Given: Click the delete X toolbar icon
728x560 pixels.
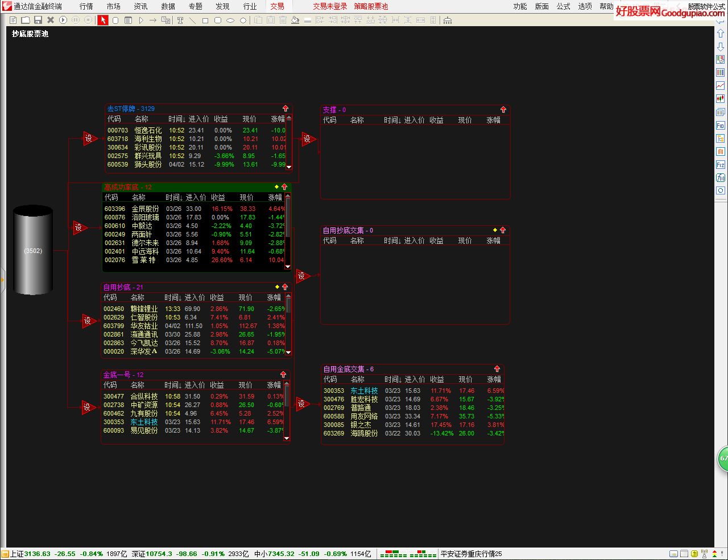Looking at the screenshot, I should pos(51,20).
